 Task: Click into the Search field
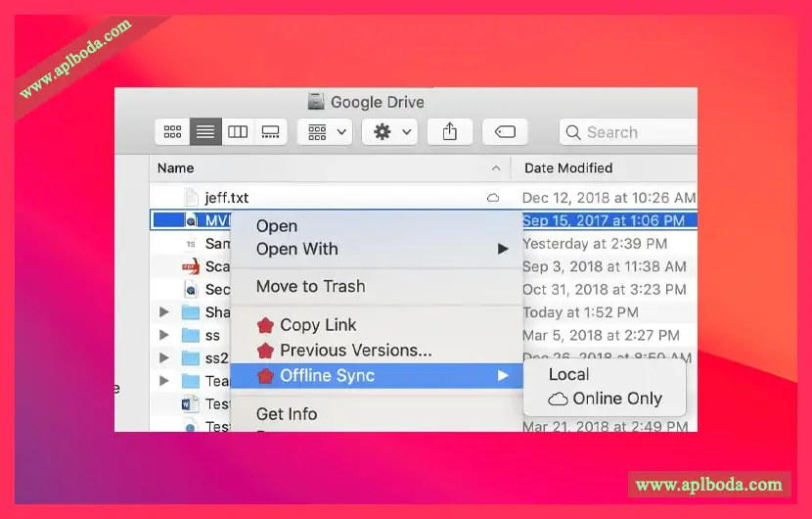tap(628, 132)
